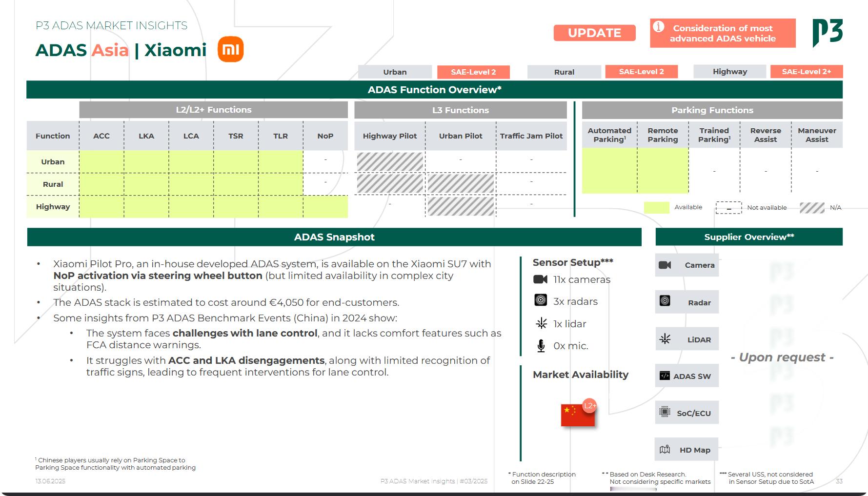Click the '- Upon request -' text
The width and height of the screenshot is (868, 496).
(782, 357)
